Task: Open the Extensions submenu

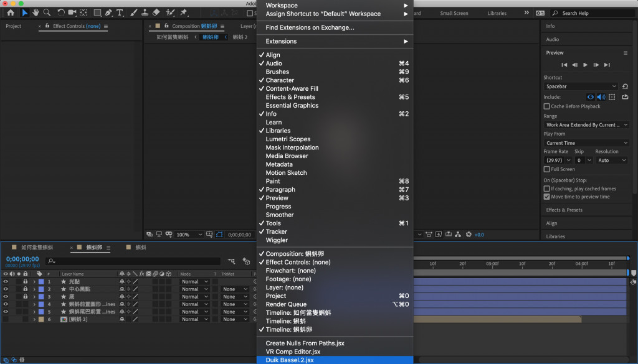Action: tap(335, 42)
